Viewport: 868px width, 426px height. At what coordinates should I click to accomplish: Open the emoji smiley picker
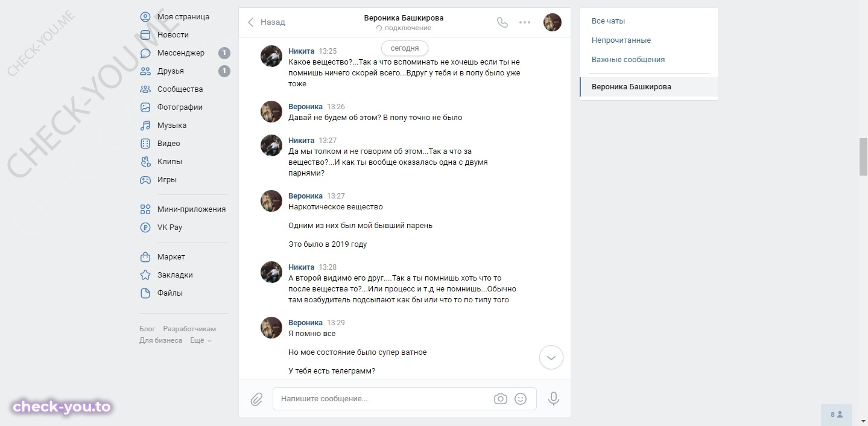click(521, 399)
